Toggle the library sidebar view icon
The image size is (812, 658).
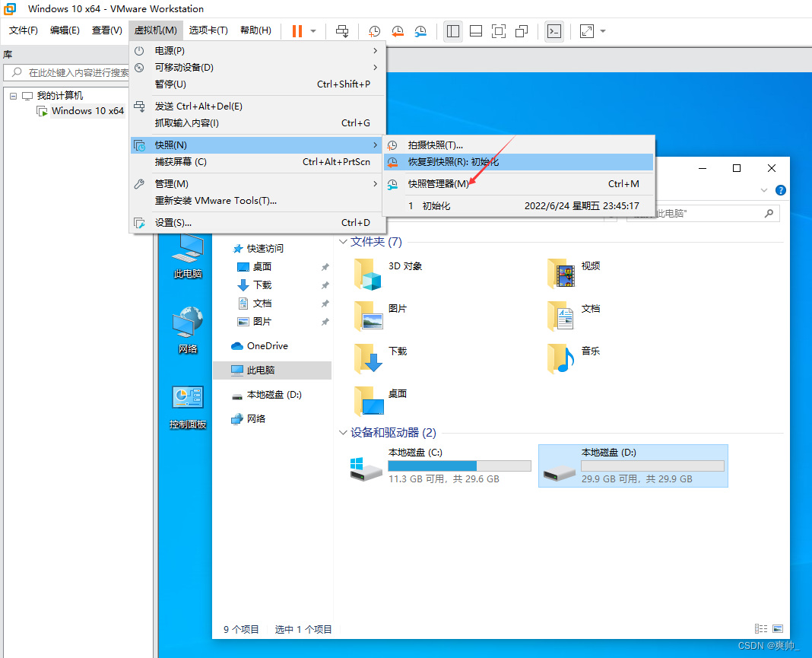point(453,31)
